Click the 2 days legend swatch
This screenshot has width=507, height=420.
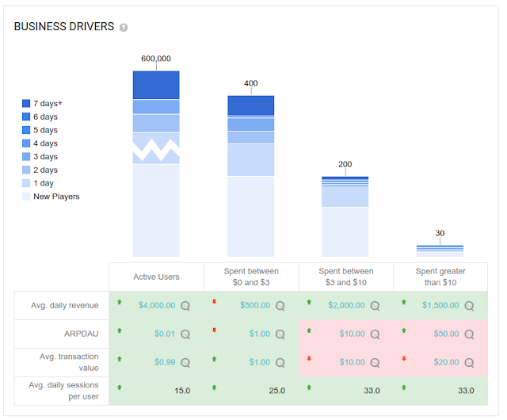pyautogui.click(x=26, y=170)
